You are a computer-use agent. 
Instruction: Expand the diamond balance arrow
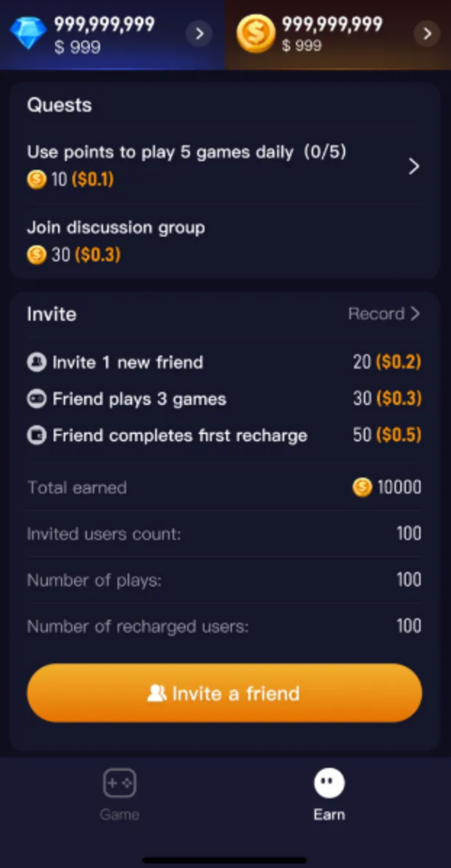pos(199,33)
